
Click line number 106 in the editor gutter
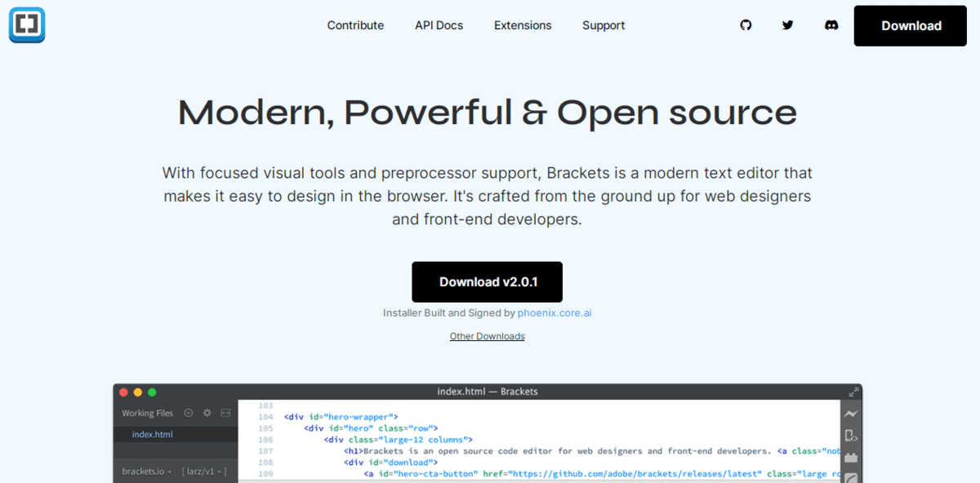pyautogui.click(x=265, y=440)
